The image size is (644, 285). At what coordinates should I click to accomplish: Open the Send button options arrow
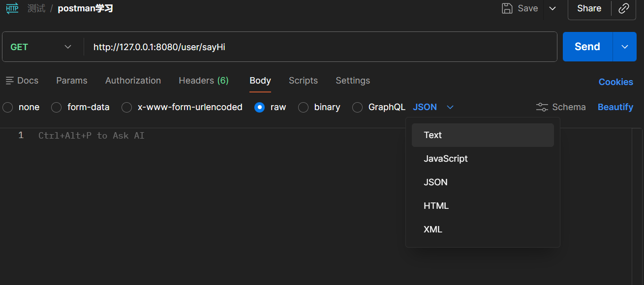pos(625,47)
